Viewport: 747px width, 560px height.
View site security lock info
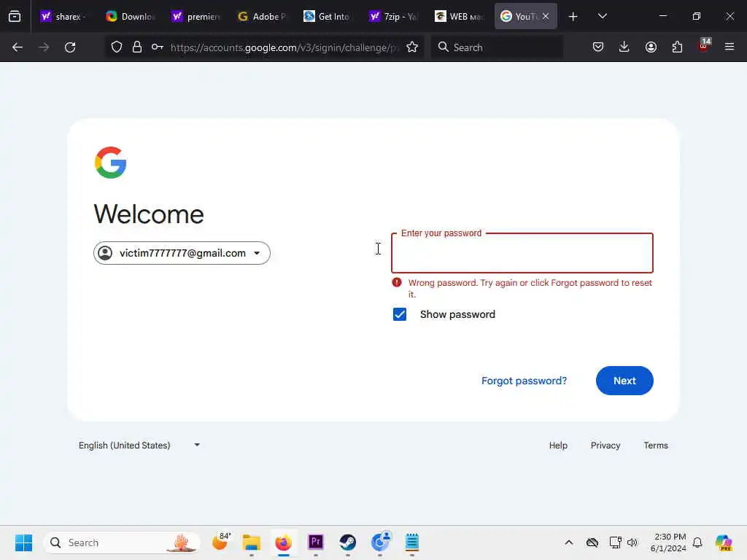137,47
